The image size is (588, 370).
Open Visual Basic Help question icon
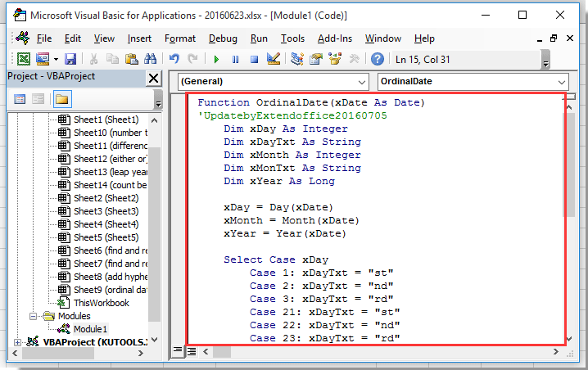[x=378, y=59]
